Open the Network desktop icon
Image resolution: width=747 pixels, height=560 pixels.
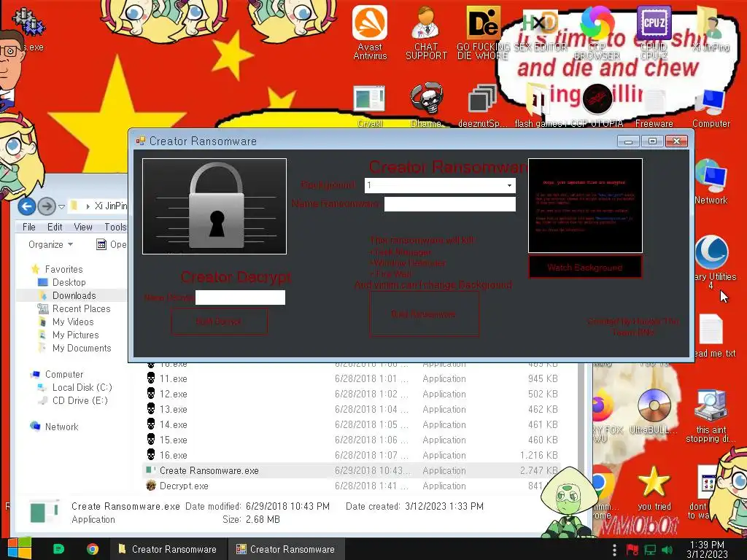point(711,182)
